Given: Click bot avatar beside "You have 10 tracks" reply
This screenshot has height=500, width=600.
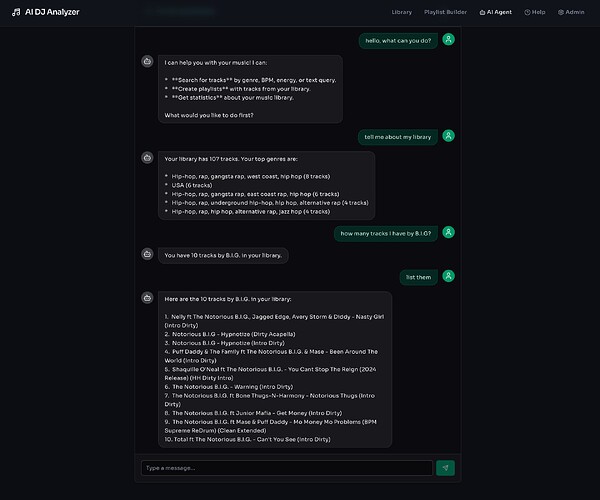Looking at the screenshot, I should point(147,254).
